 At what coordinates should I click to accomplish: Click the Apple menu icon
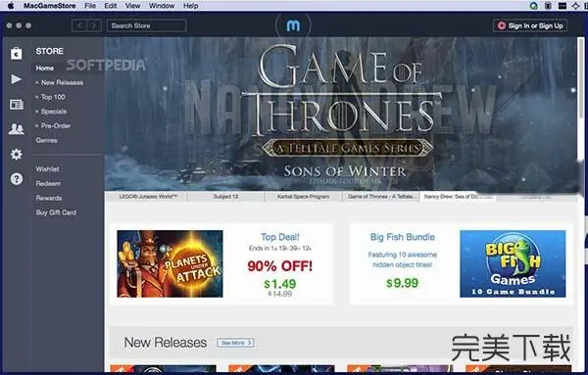coord(11,6)
